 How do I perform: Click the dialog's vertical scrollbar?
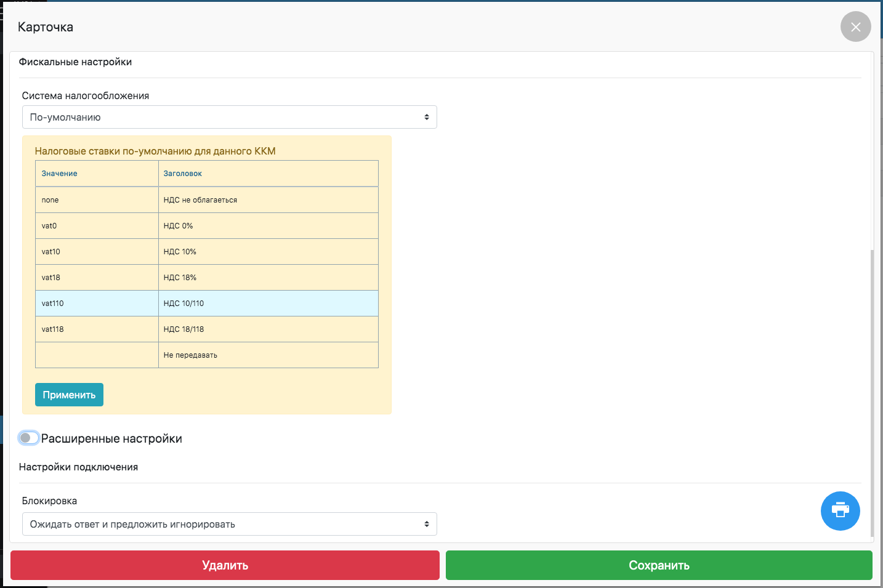click(871, 394)
